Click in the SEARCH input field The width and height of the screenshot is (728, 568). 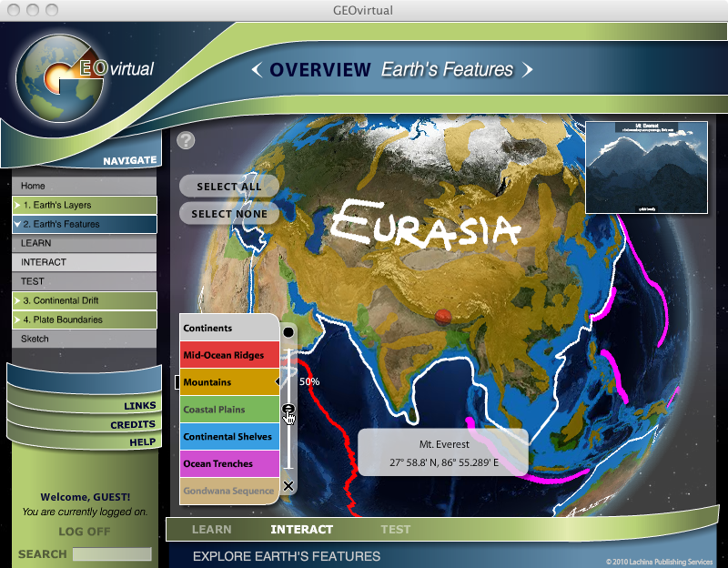(x=112, y=553)
